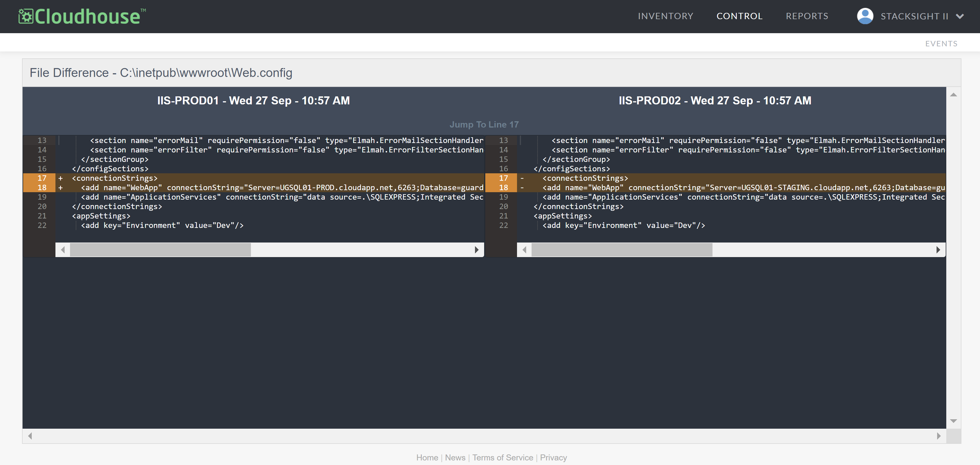Click right pane </sectionGroup> line 15
This screenshot has height=465, width=980.
pyautogui.click(x=576, y=159)
